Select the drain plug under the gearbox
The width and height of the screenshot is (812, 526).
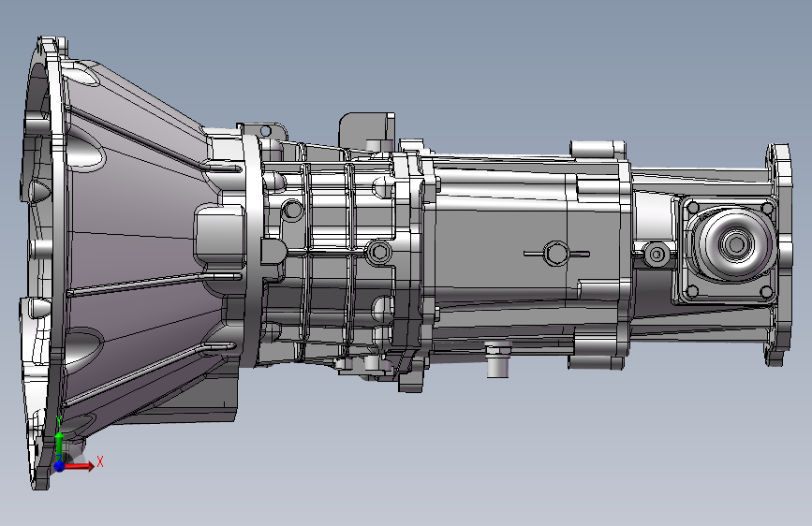[498, 358]
